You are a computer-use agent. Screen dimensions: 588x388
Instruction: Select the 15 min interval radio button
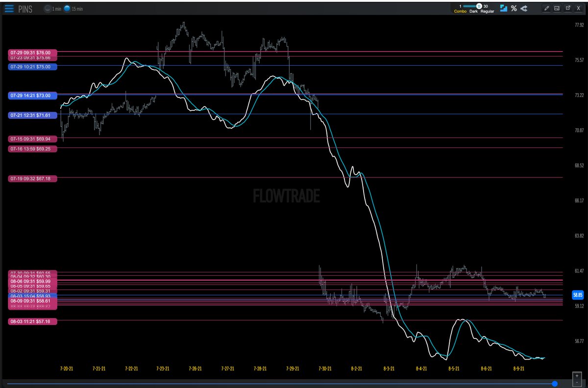67,9
